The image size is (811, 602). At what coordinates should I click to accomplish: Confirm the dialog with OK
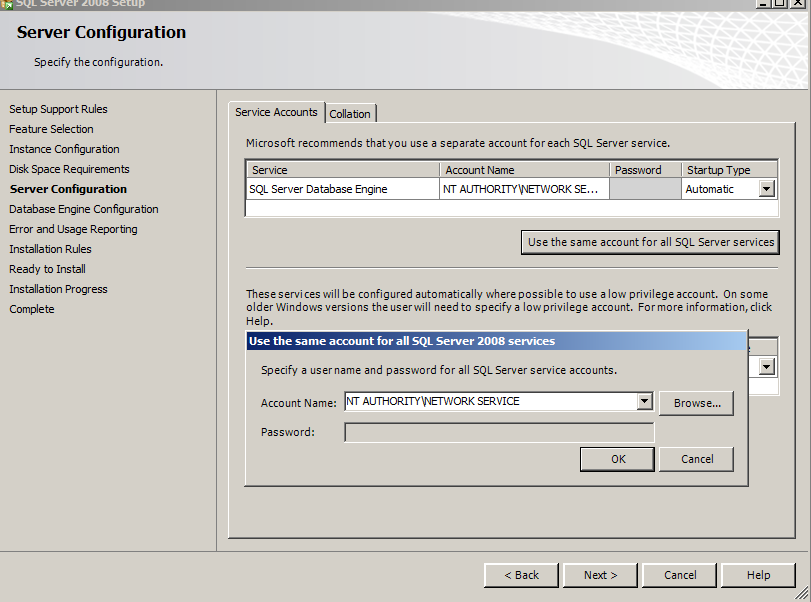[618, 459]
